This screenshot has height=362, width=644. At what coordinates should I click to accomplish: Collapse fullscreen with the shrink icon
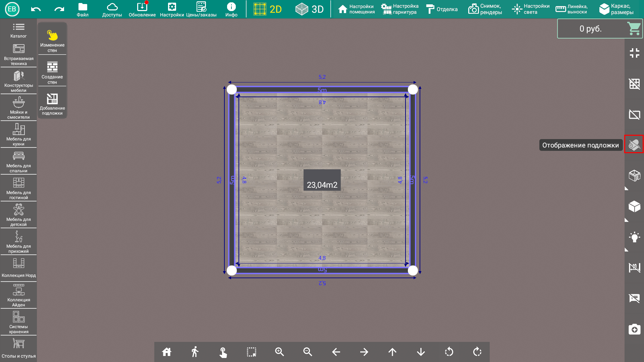634,53
